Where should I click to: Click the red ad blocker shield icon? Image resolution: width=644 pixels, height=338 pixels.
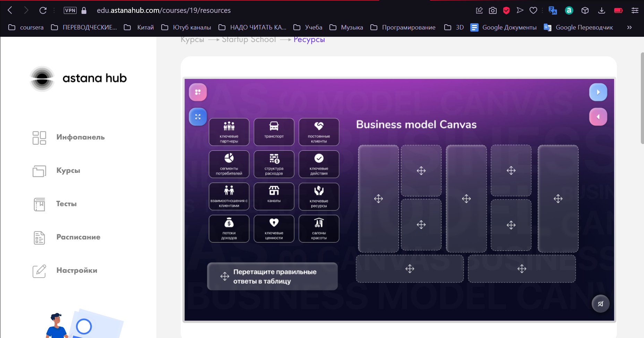point(506,10)
